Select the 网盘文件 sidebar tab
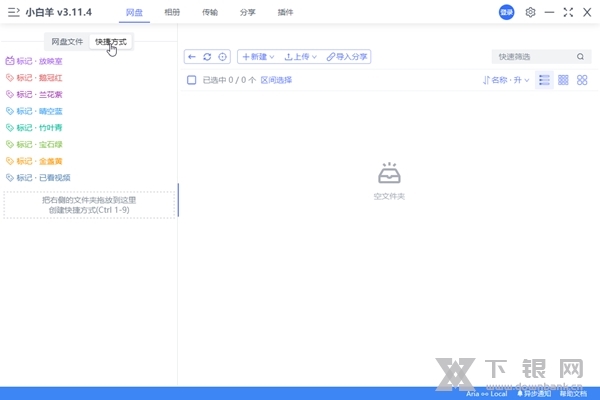This screenshot has width=600, height=400. [67, 42]
